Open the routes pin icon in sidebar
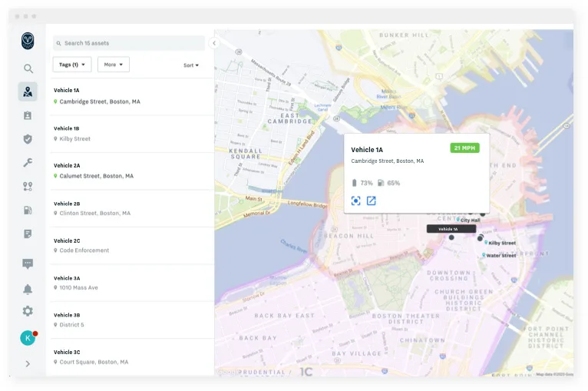 (28, 187)
